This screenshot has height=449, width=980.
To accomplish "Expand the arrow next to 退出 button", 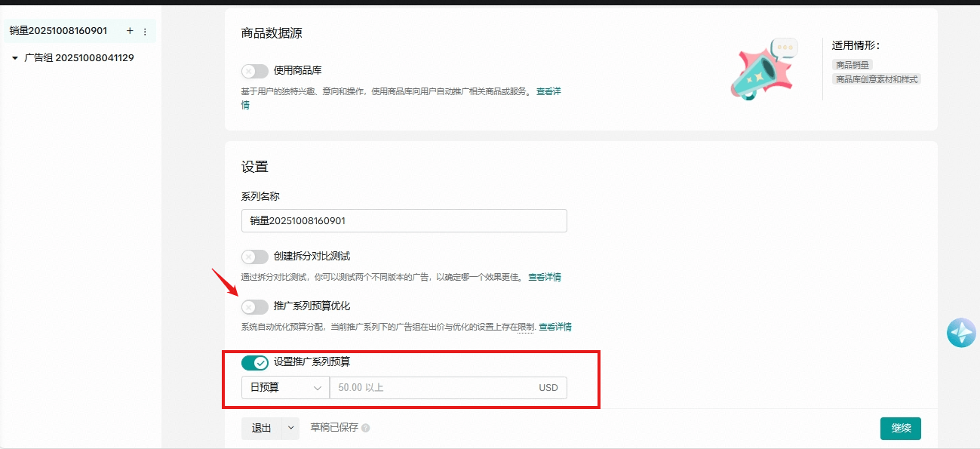I will 290,428.
